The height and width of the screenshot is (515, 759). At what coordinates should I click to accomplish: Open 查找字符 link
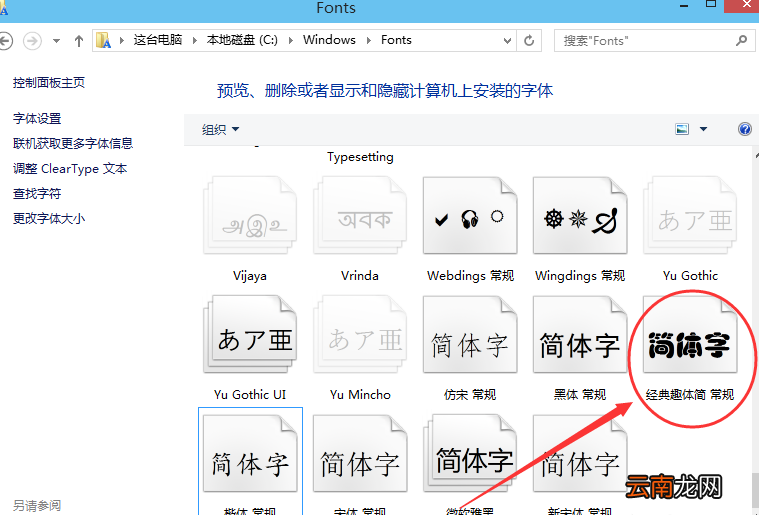(x=37, y=194)
